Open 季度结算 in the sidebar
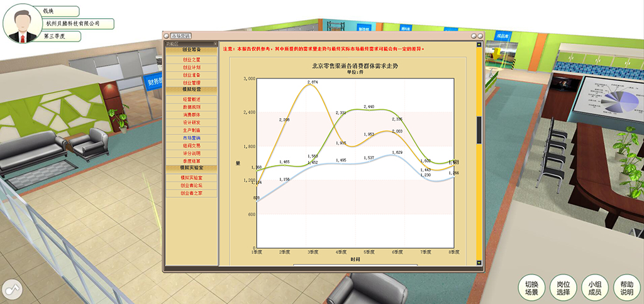The width and height of the screenshot is (644, 304). click(191, 161)
